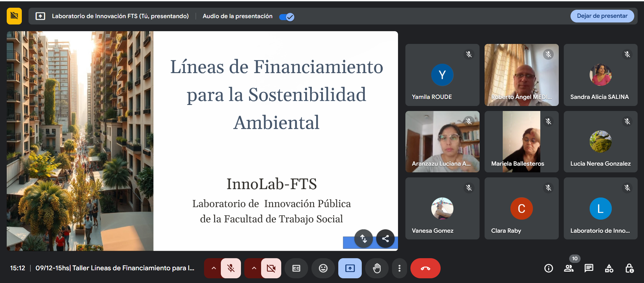
Task: Click the present screen button in toolbar
Action: [x=350, y=268]
